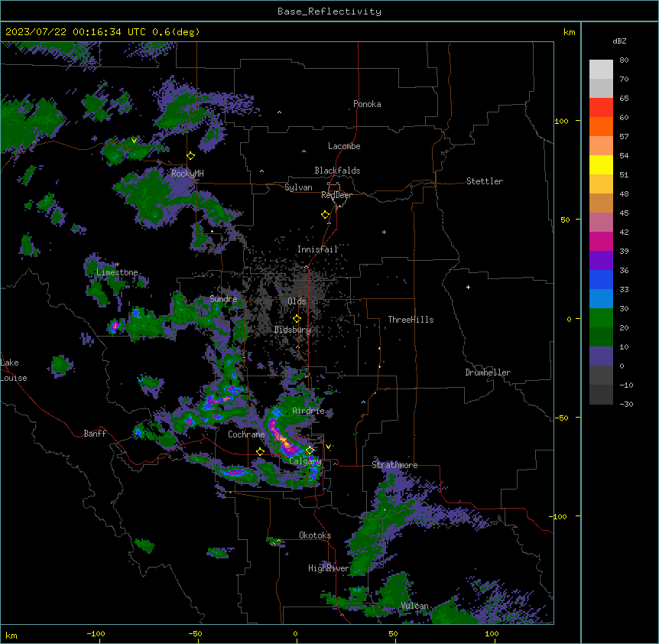This screenshot has height=644, width=659.
Task: Click the Lake Louise label
Action: (14, 370)
